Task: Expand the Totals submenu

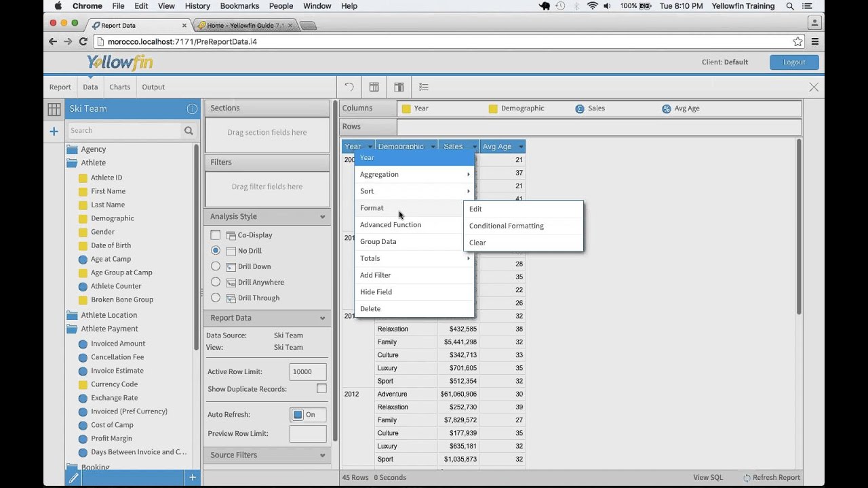Action: pyautogui.click(x=414, y=258)
